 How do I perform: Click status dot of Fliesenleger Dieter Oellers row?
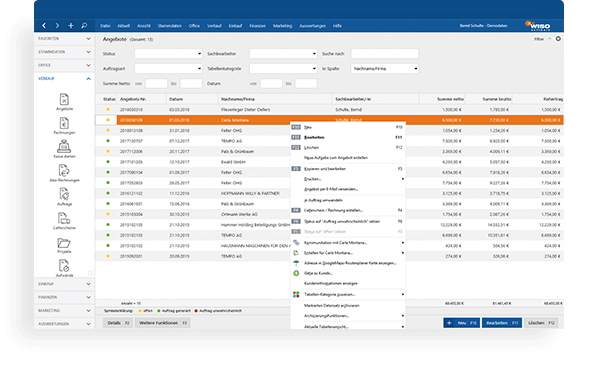(x=108, y=109)
